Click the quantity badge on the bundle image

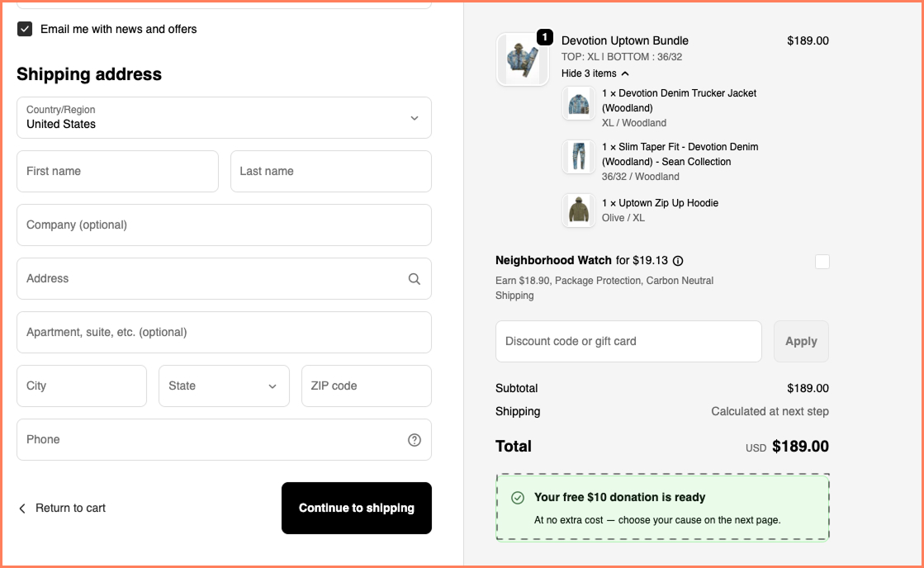point(543,37)
